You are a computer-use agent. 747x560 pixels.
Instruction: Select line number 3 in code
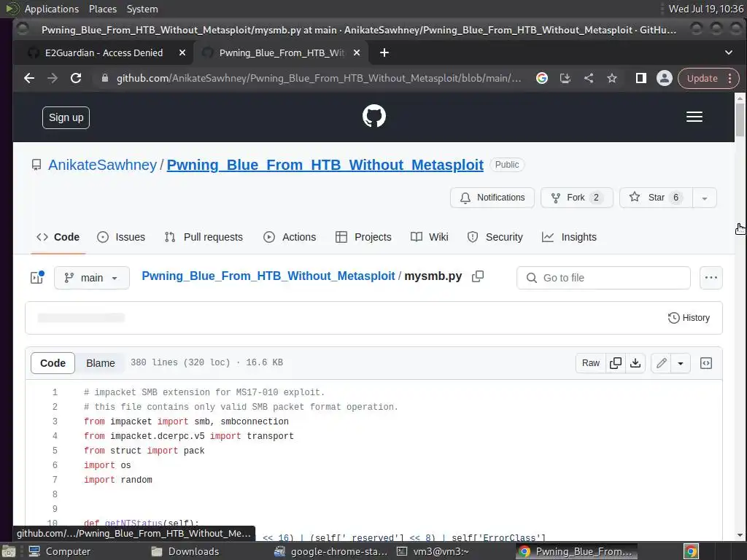(55, 421)
